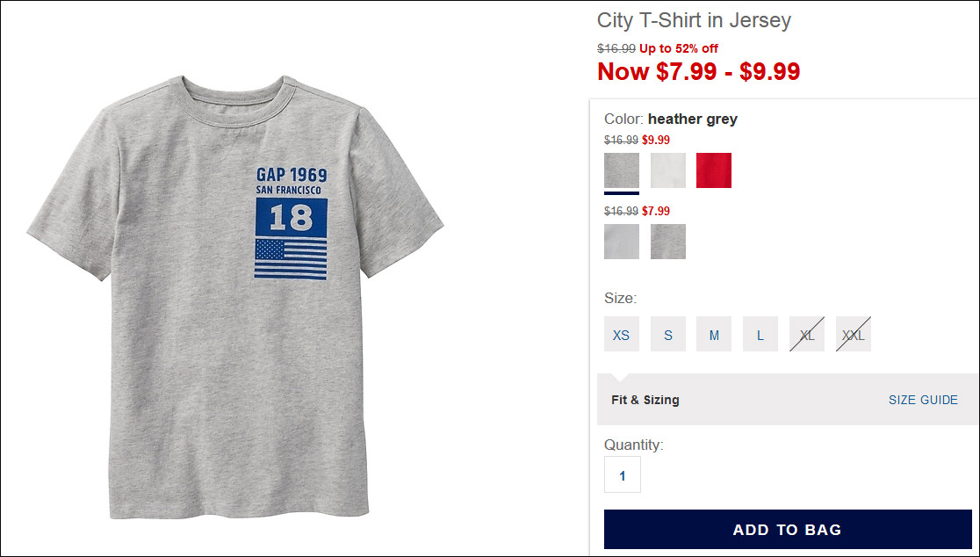Click the Up to 52% off label

[x=679, y=48]
